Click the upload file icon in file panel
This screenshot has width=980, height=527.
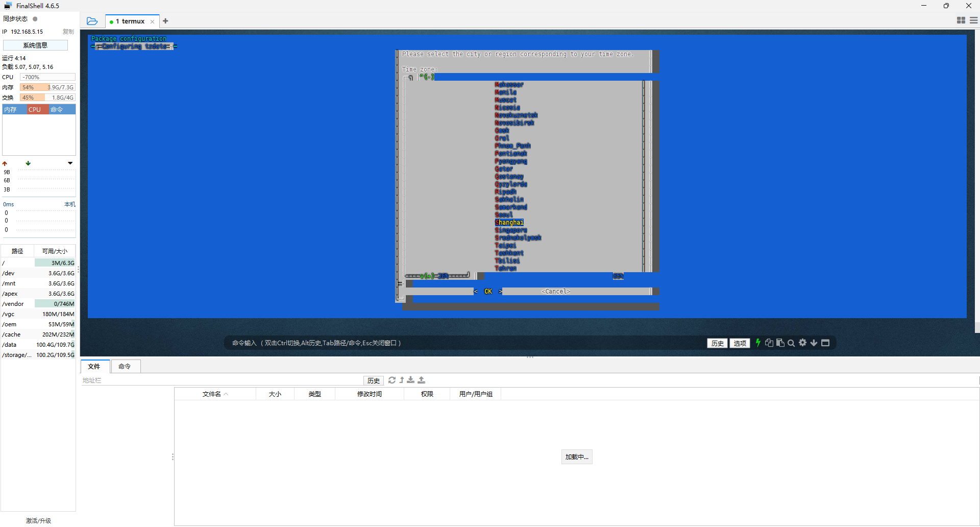[x=422, y=380]
